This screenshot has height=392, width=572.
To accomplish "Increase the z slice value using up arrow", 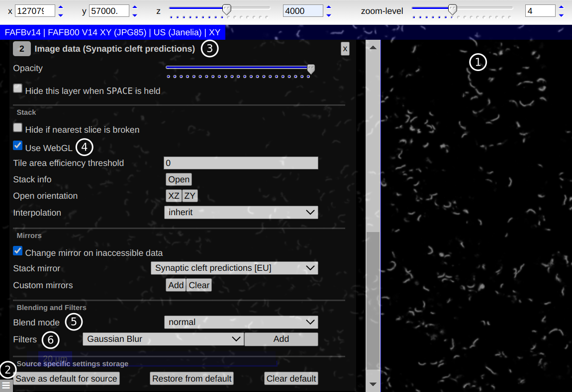I will 328,7.
